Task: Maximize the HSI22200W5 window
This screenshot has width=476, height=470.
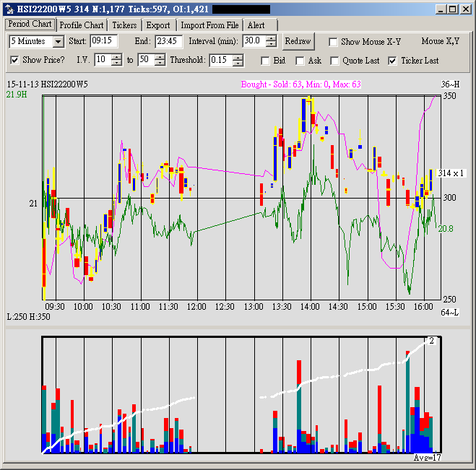Action: tap(453, 9)
